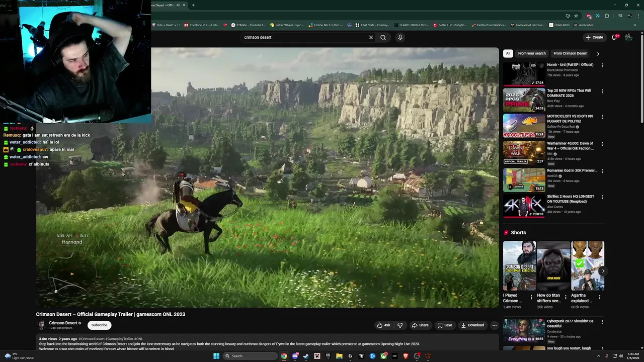Open a new browser tab

193,5
